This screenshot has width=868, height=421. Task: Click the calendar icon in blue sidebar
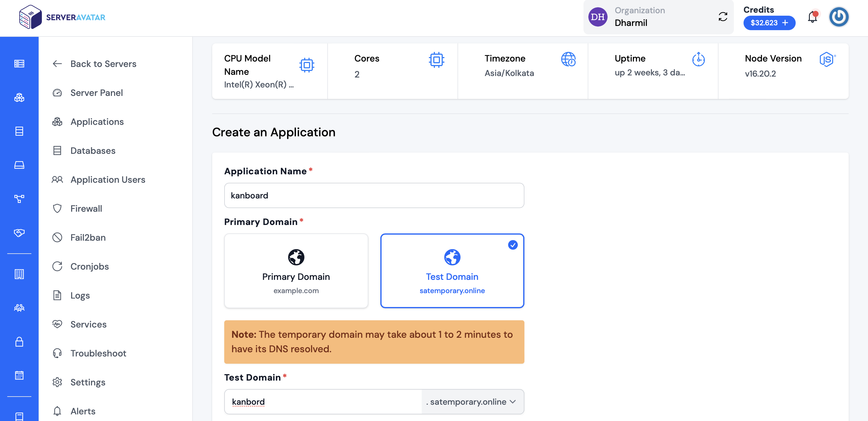click(x=19, y=375)
